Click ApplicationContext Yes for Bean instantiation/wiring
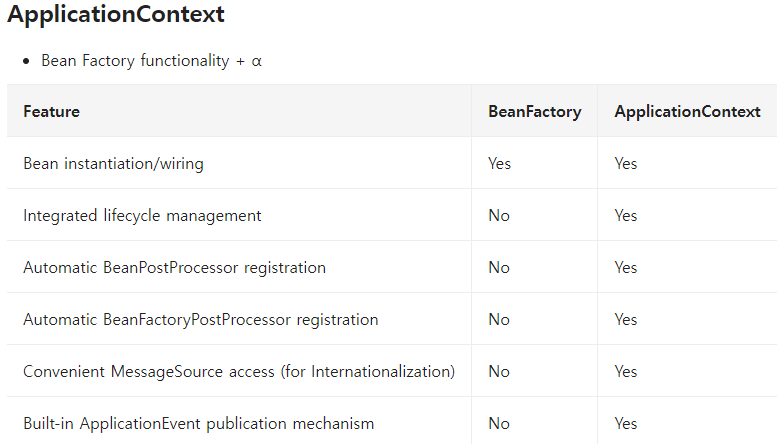 click(x=626, y=164)
